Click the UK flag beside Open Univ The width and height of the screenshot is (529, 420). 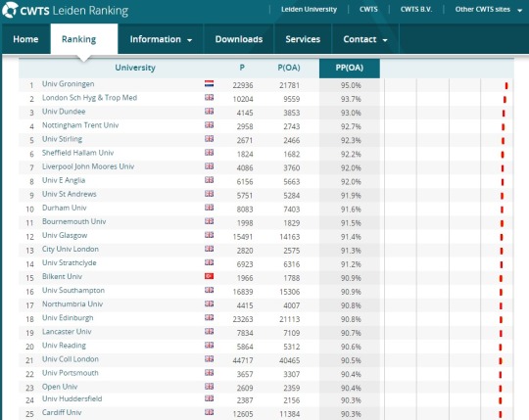210,387
